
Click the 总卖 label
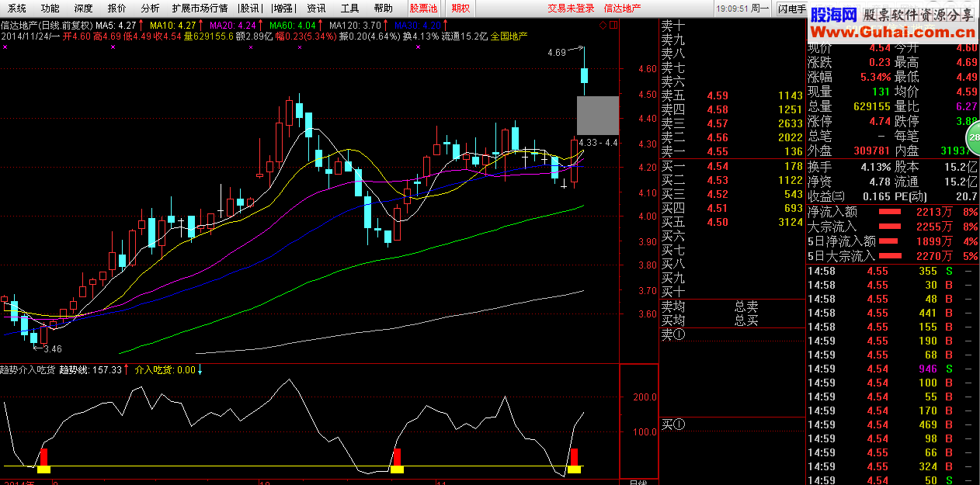[745, 307]
